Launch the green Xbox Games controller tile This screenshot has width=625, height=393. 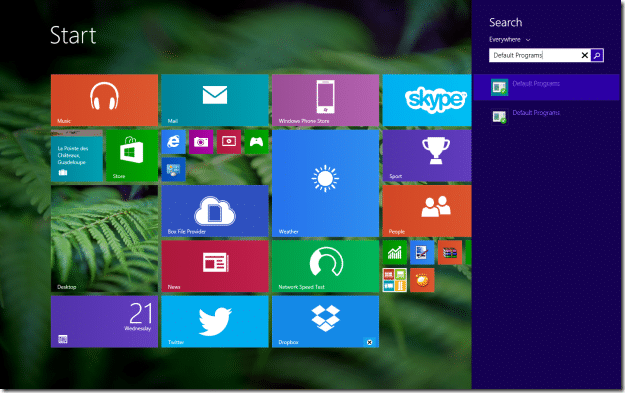coord(256,141)
